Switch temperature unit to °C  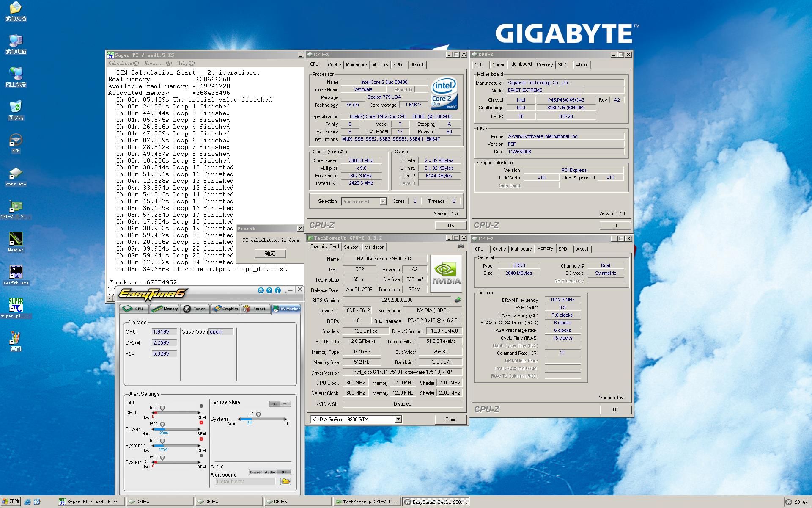pyautogui.click(x=275, y=404)
